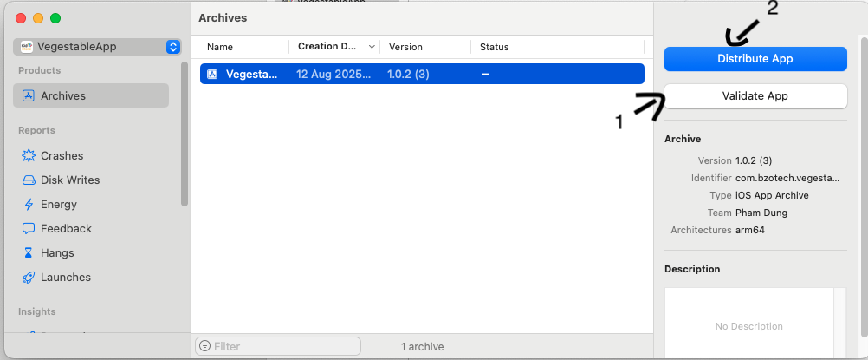Click the red close window button

[21, 18]
